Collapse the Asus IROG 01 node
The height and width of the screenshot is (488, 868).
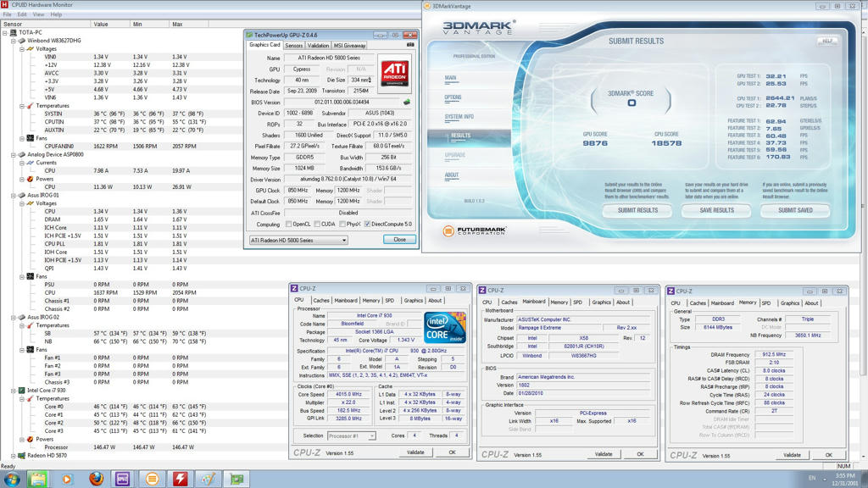[14, 196]
